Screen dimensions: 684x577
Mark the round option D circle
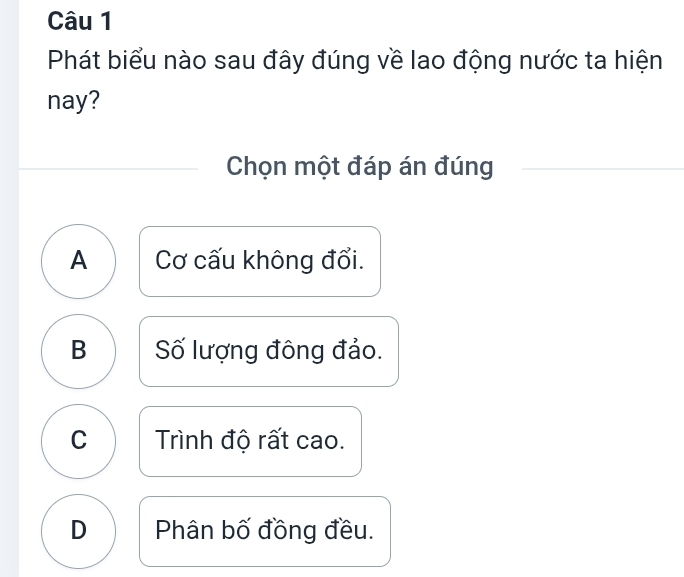click(x=79, y=531)
